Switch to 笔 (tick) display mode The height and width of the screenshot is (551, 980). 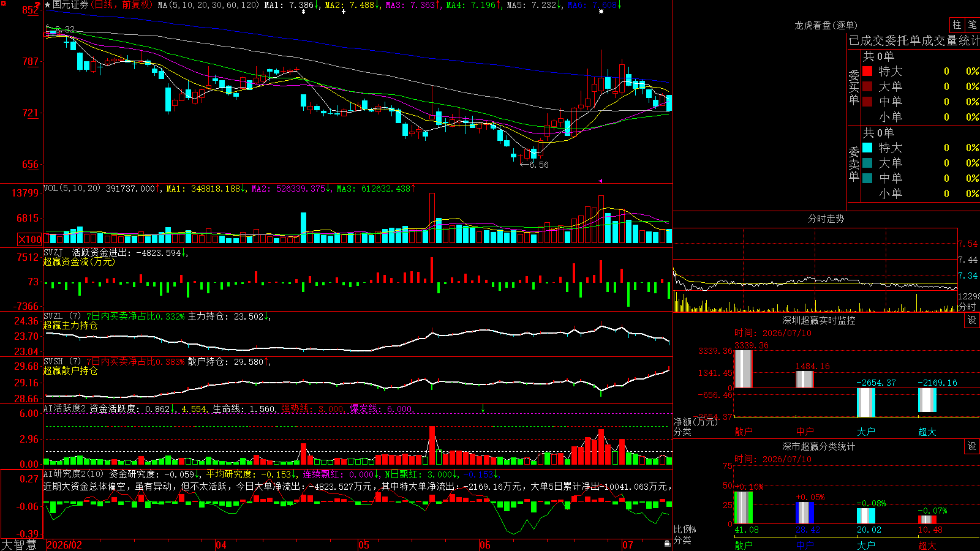[972, 24]
